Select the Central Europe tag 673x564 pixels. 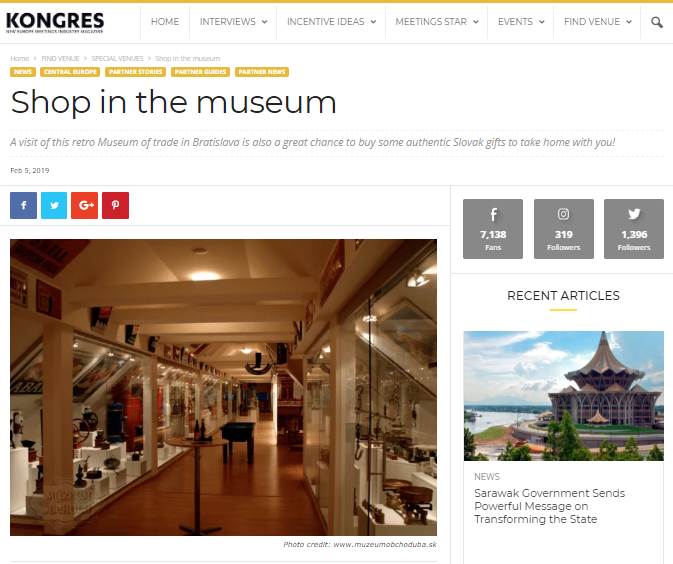[70, 72]
